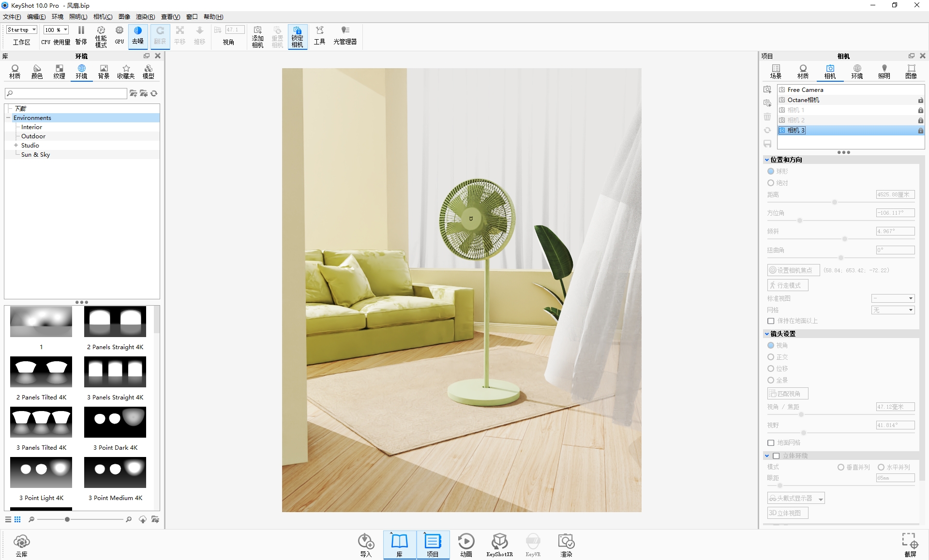Click 行走模式 walk mode button

point(788,285)
